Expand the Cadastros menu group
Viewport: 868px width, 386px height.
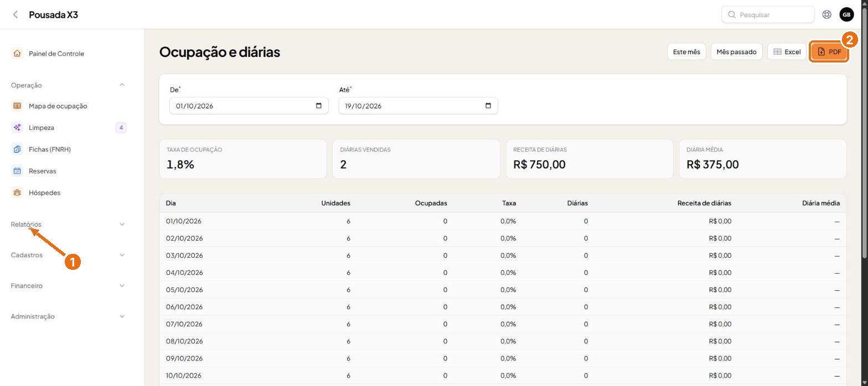click(x=68, y=255)
